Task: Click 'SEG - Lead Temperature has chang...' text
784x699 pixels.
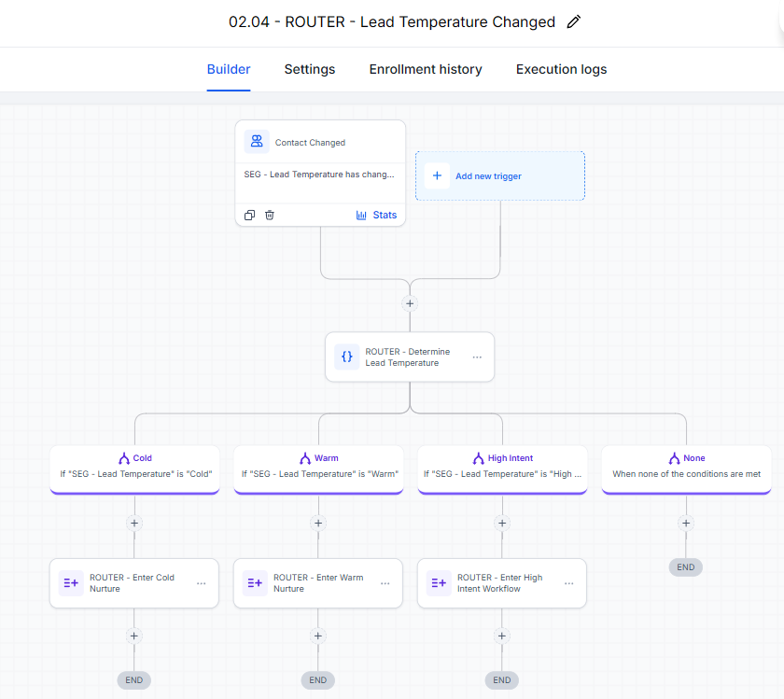Action: pyautogui.click(x=319, y=175)
